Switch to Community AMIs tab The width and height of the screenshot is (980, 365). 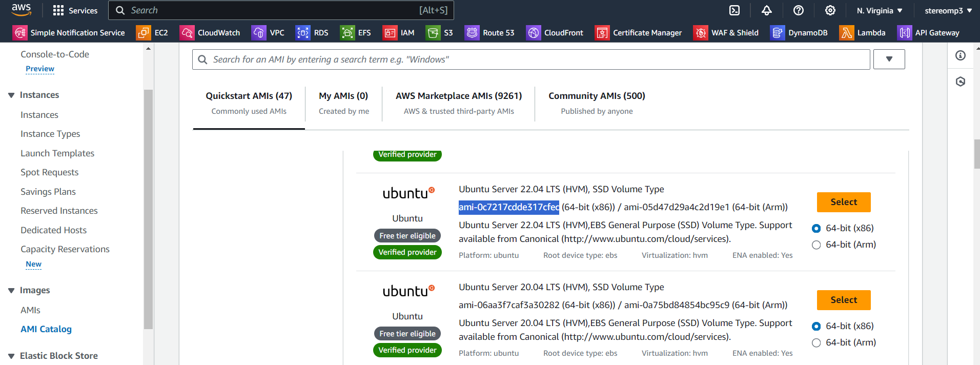[597, 103]
